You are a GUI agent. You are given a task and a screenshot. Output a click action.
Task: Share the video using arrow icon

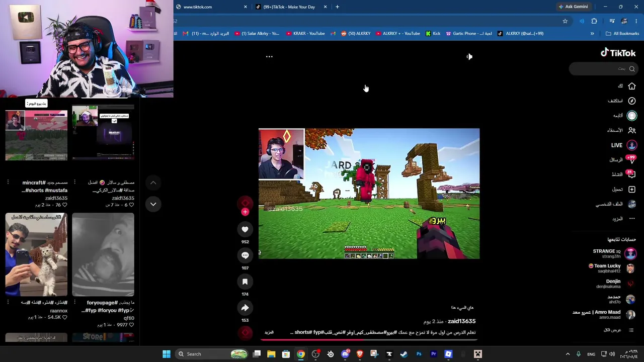[245, 308]
